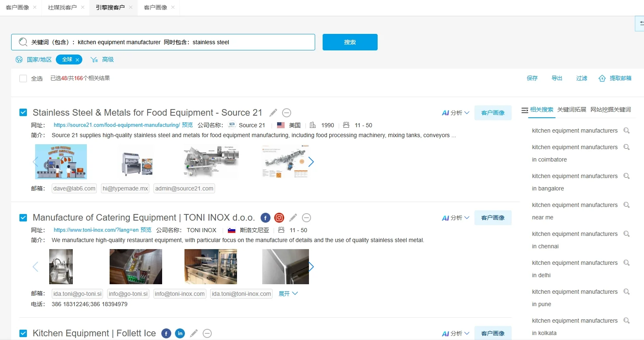Open 客户画像 for TONI INOX result

click(493, 218)
